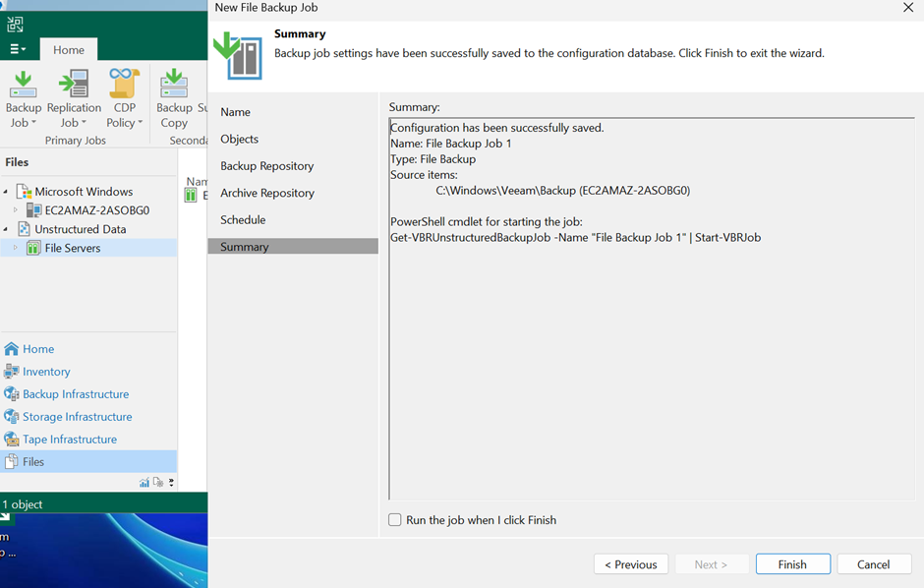Go to the Schedule wizard step
924x588 pixels.
coord(243,220)
